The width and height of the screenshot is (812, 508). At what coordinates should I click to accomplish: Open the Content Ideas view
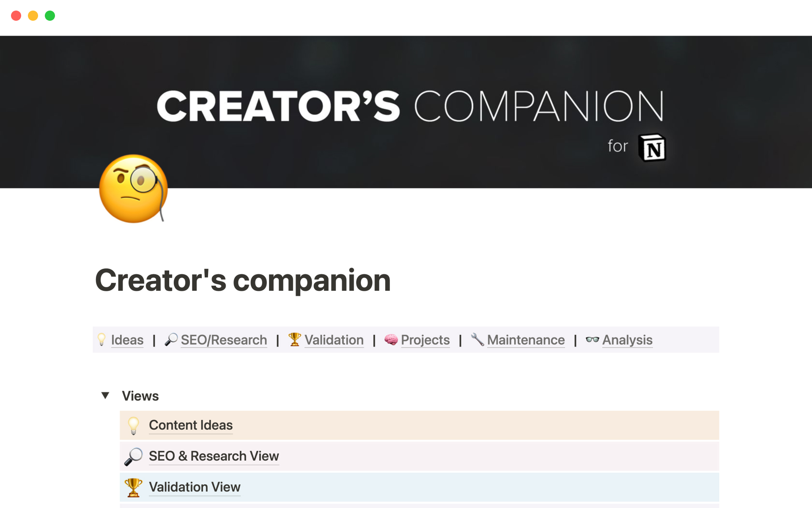190,425
